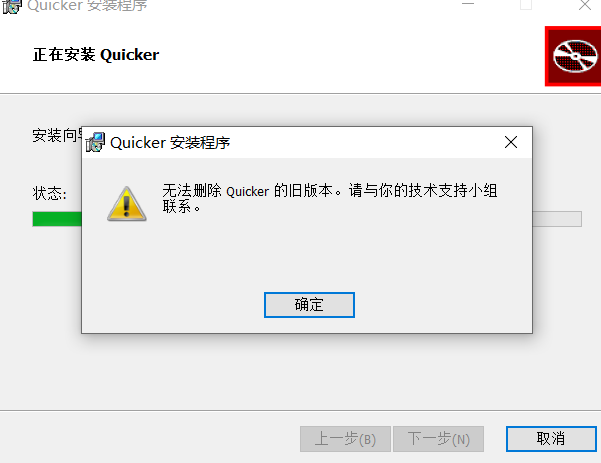Viewport: 601px width, 463px height.
Task: Click the installer icon in dialog title bar
Action: (x=95, y=142)
